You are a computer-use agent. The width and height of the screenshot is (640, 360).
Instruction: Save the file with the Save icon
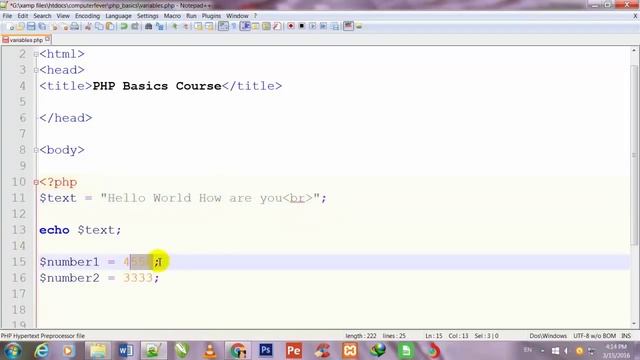tap(31, 27)
